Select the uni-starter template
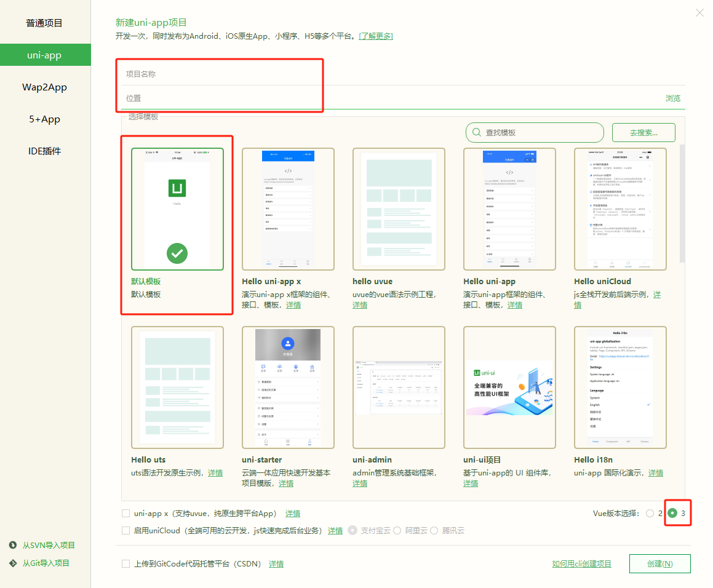This screenshot has height=588, width=713. pyautogui.click(x=288, y=387)
